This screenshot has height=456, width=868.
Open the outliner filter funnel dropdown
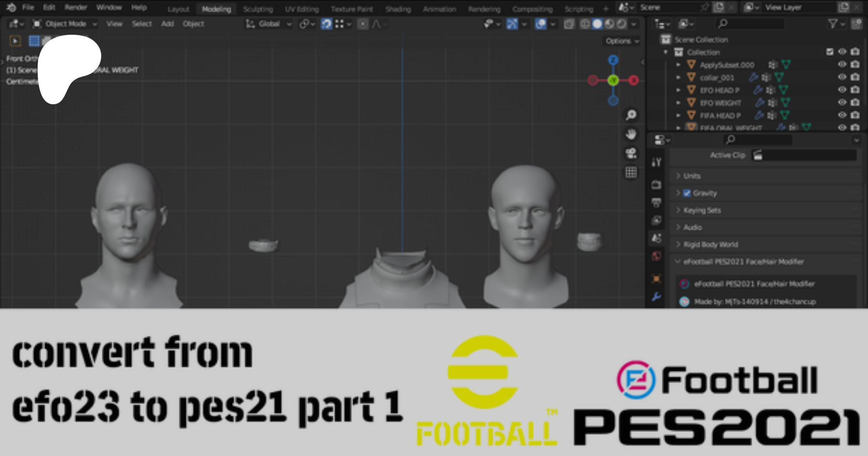tap(836, 24)
